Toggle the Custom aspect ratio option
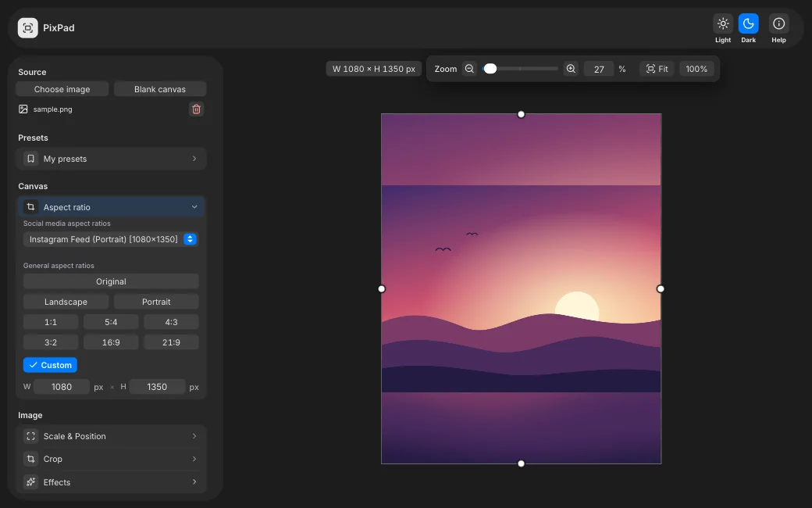 click(50, 365)
